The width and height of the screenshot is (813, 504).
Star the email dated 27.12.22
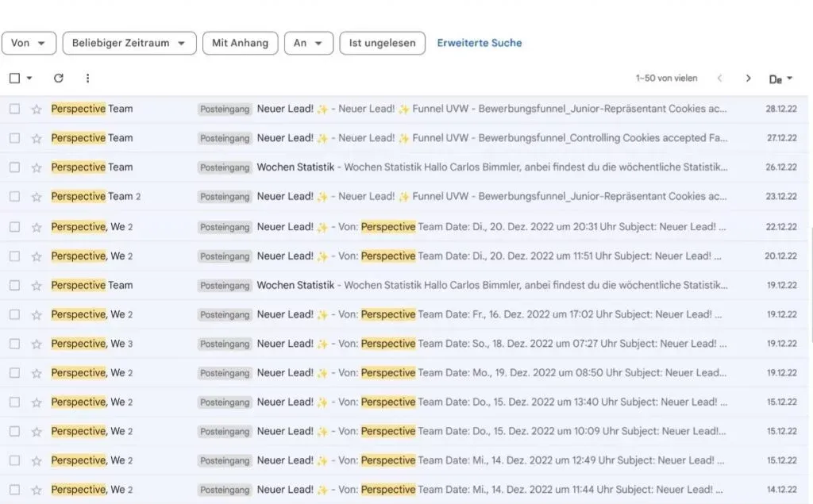coord(37,139)
